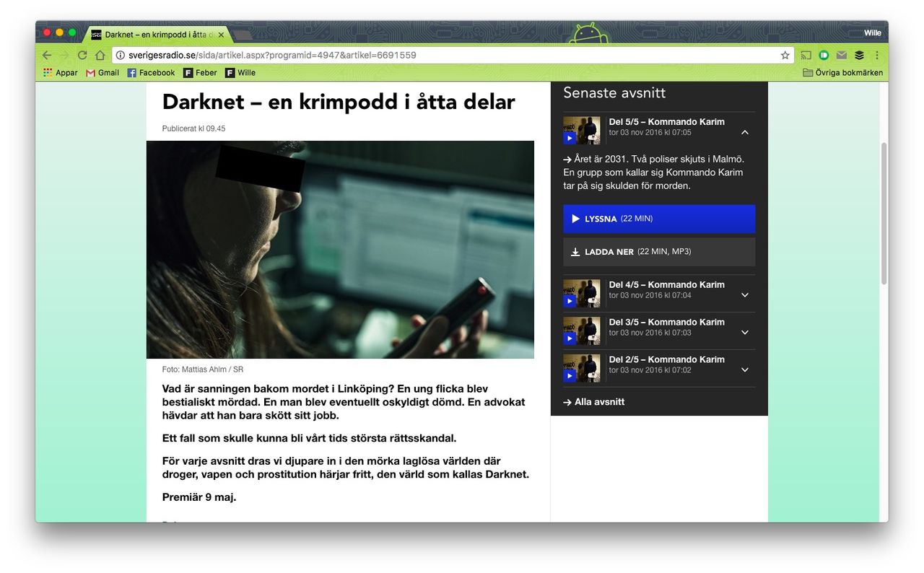Expand the Del 3/5 Kommando Karim episode
This screenshot has width=924, height=573.
click(744, 332)
